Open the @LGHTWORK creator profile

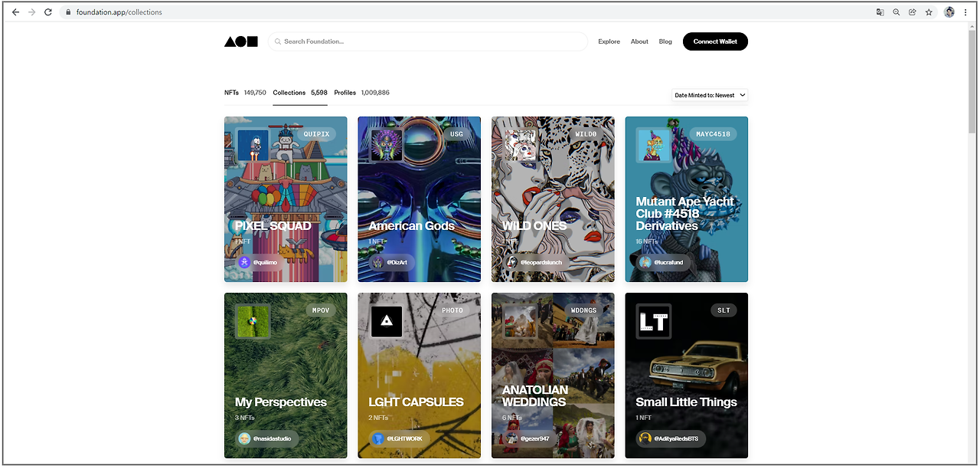click(x=399, y=438)
